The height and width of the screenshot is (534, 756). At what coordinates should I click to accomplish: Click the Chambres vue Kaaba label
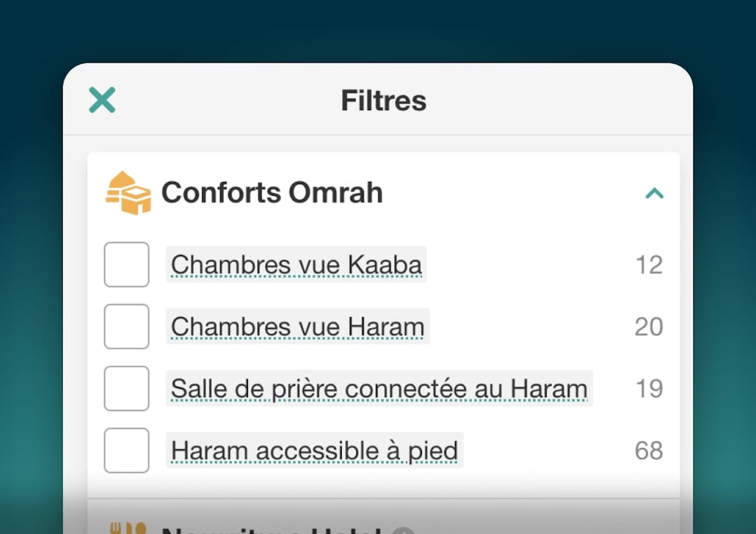[296, 264]
